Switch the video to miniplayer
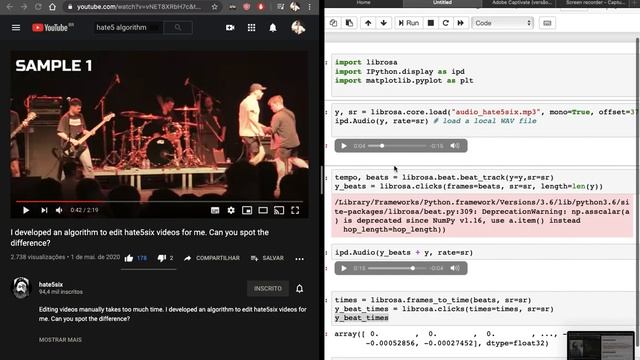The height and width of the screenshot is (360, 640). (247, 210)
